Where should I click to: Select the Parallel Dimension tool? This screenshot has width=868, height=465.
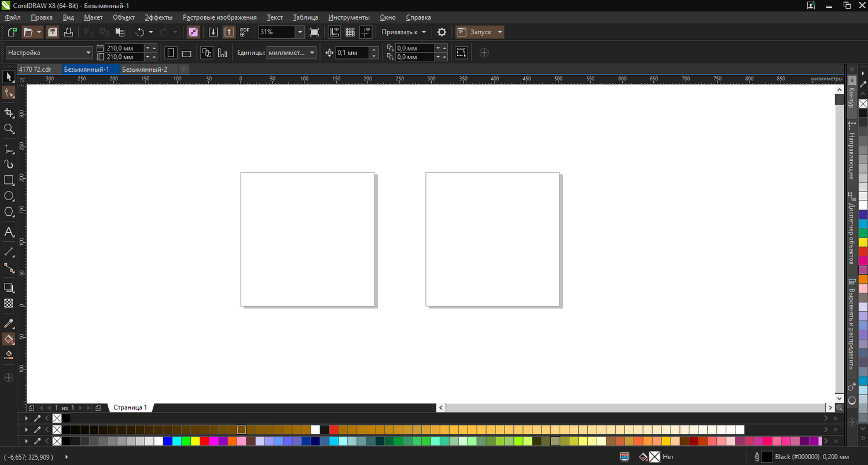9,252
